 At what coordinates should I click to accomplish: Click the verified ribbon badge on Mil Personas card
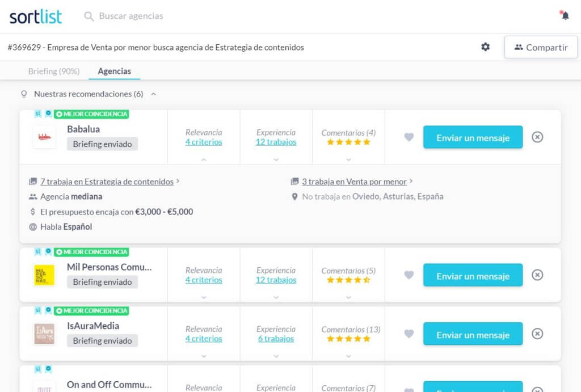click(x=48, y=252)
